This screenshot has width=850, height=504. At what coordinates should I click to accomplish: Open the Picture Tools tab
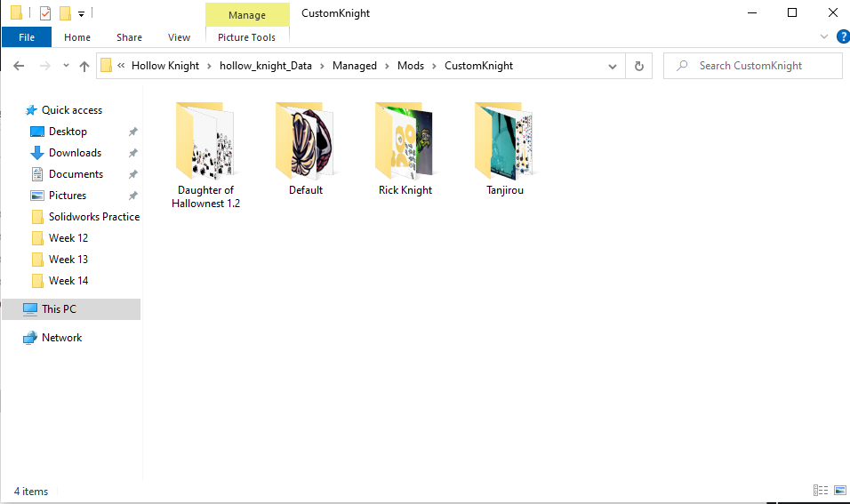point(246,37)
